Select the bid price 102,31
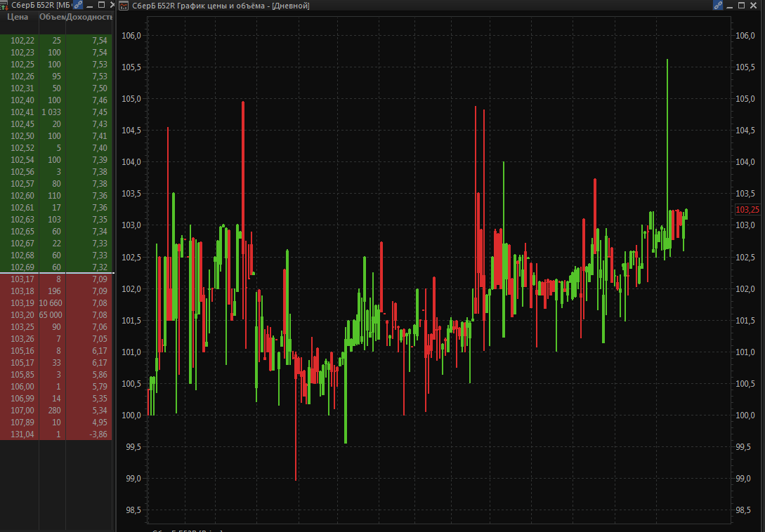This screenshot has height=532, width=765. coord(22,88)
